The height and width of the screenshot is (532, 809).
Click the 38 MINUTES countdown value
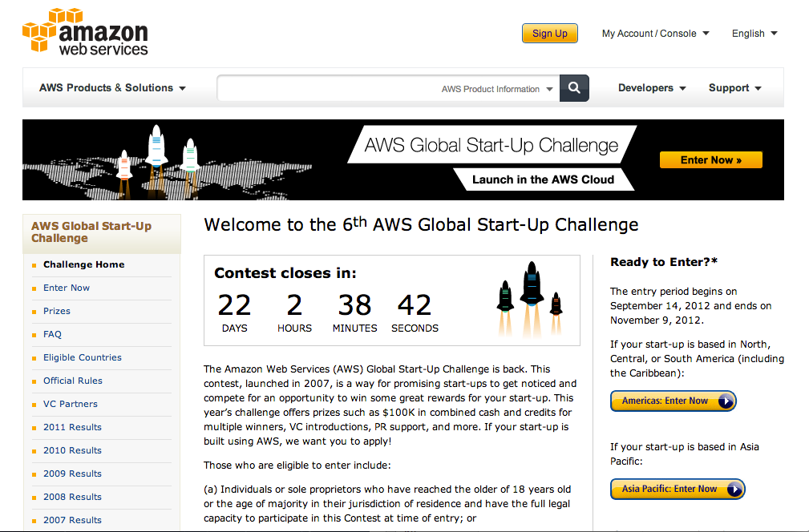(x=355, y=312)
